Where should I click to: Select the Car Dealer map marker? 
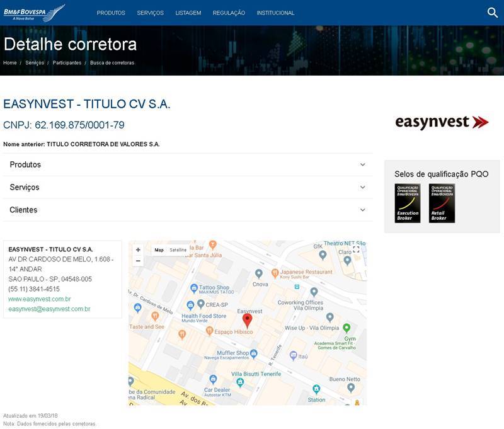point(213,379)
